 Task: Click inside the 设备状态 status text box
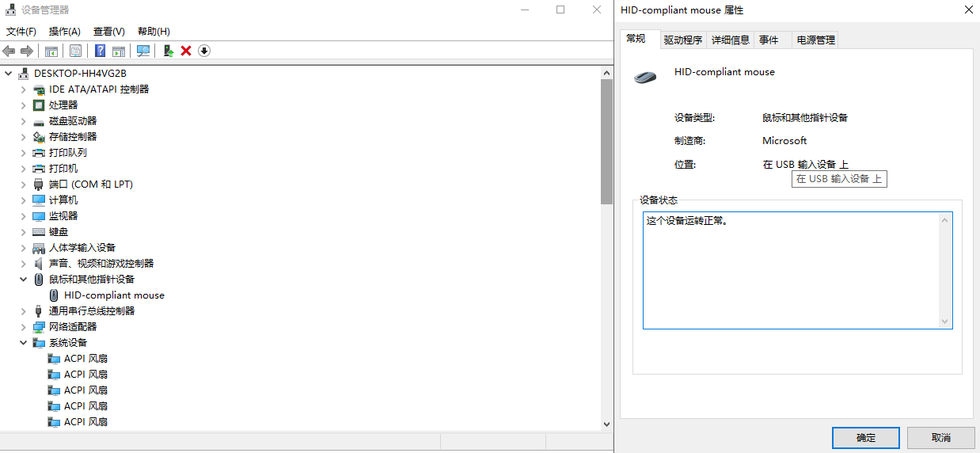(x=790, y=270)
